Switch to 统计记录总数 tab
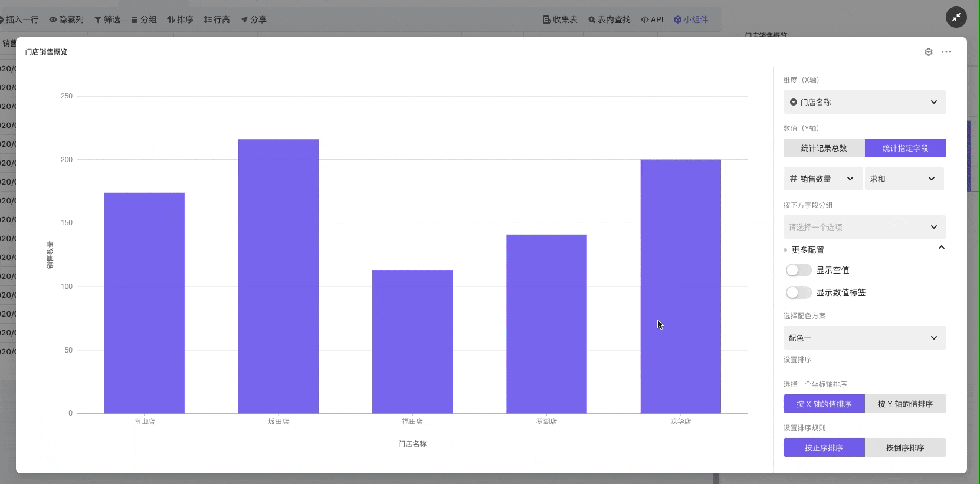The image size is (980, 484). [824, 148]
